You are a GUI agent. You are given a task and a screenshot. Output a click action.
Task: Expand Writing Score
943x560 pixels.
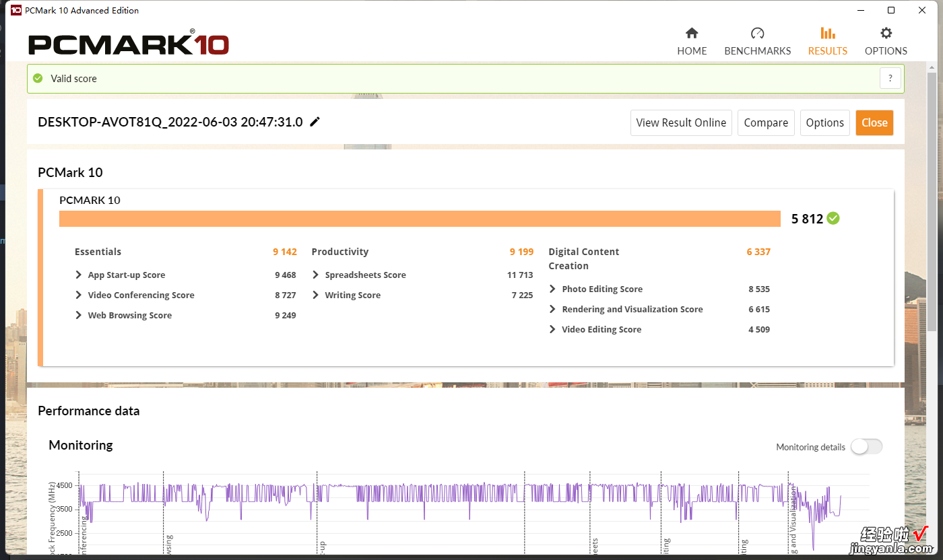[316, 295]
